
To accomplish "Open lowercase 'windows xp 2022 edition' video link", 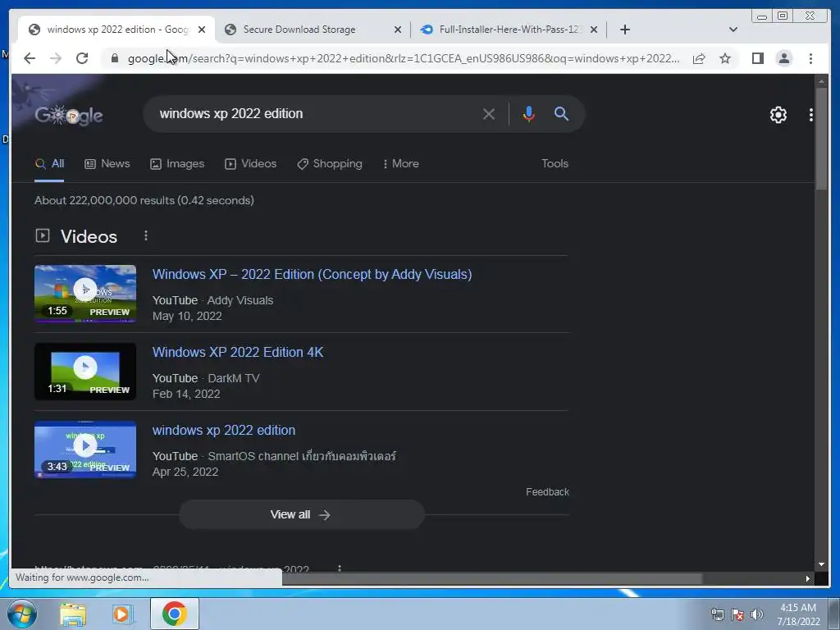I will (224, 430).
